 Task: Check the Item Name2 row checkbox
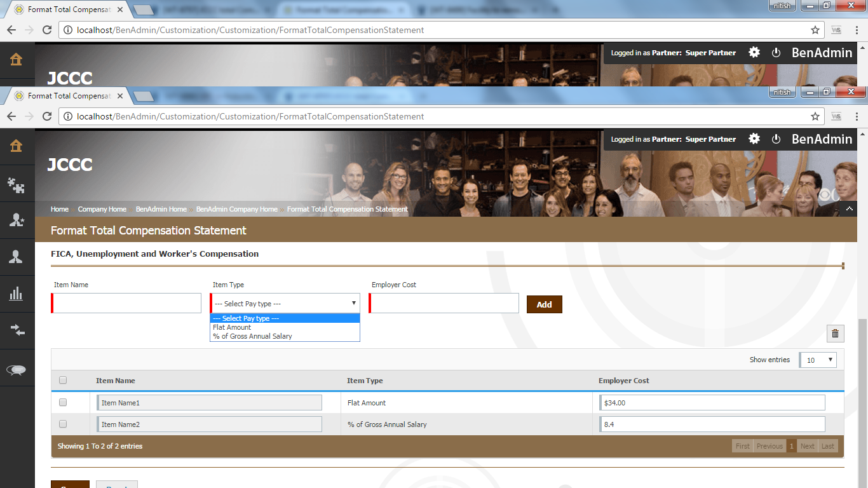click(63, 424)
